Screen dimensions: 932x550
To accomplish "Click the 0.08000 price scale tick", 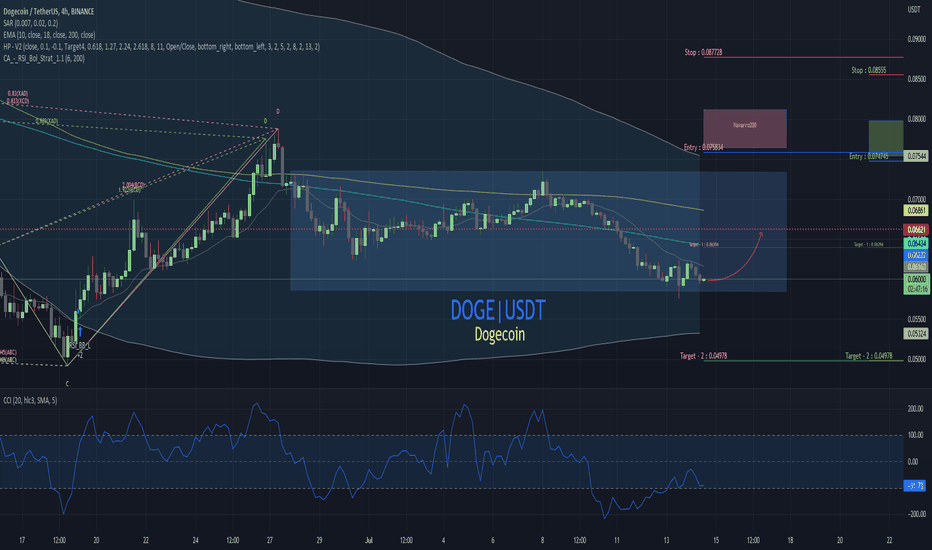I will [x=917, y=119].
